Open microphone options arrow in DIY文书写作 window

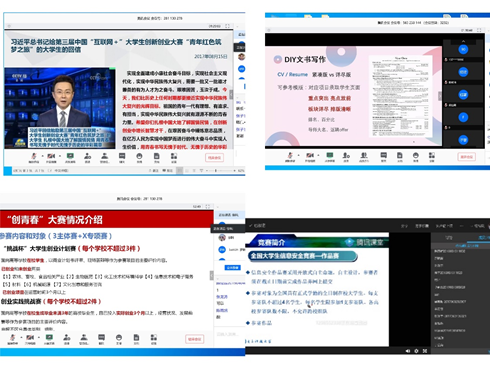pyautogui.click(x=298, y=155)
